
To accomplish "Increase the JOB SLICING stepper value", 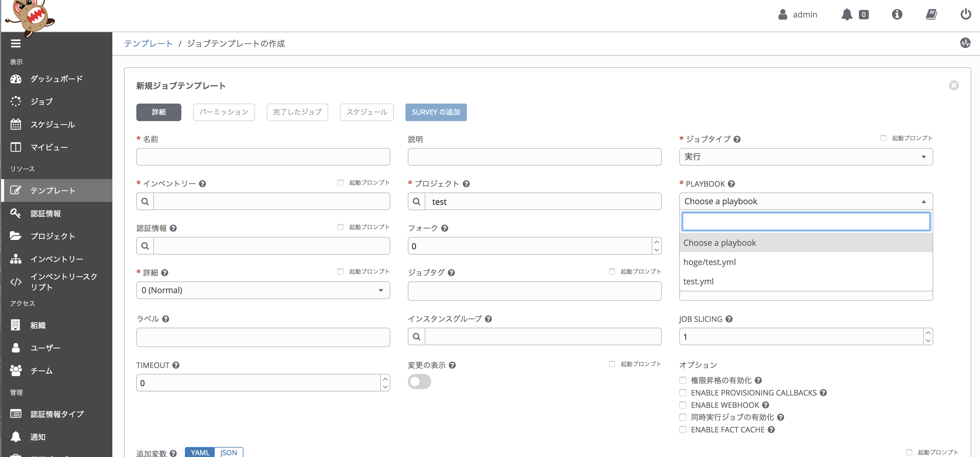I will 928,333.
